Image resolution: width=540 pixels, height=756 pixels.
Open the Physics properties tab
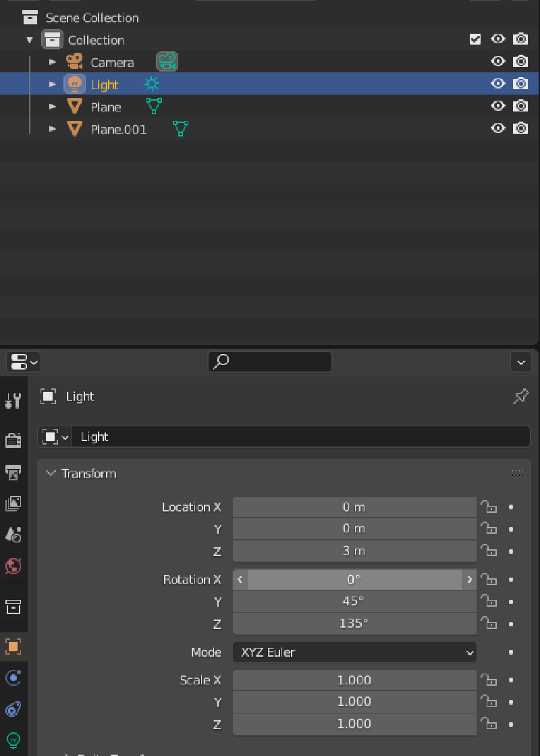click(13, 678)
